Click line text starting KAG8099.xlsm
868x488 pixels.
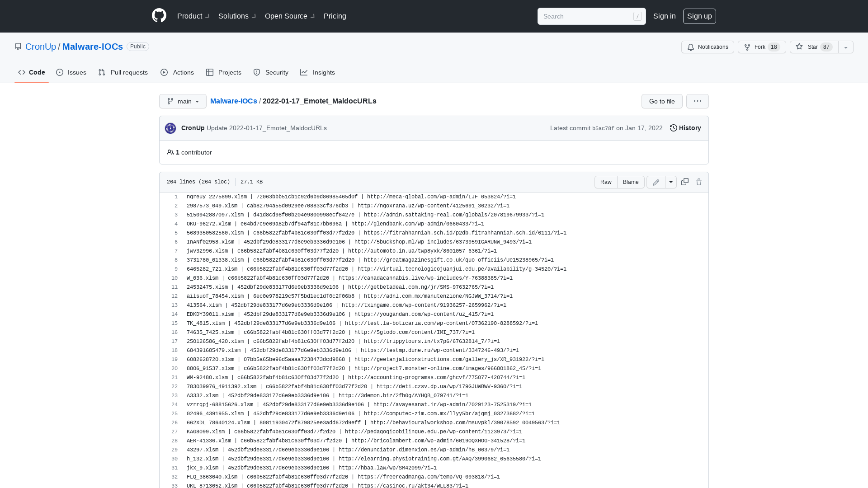coord(354,432)
